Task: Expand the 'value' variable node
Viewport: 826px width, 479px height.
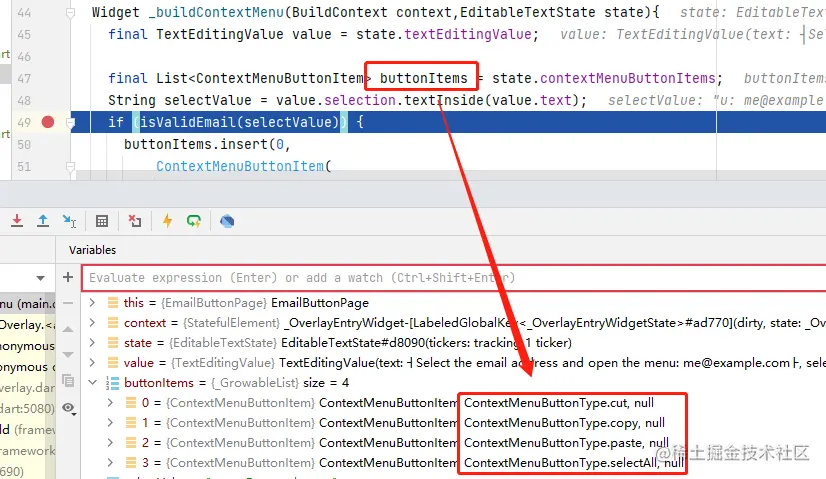Action: tap(92, 363)
